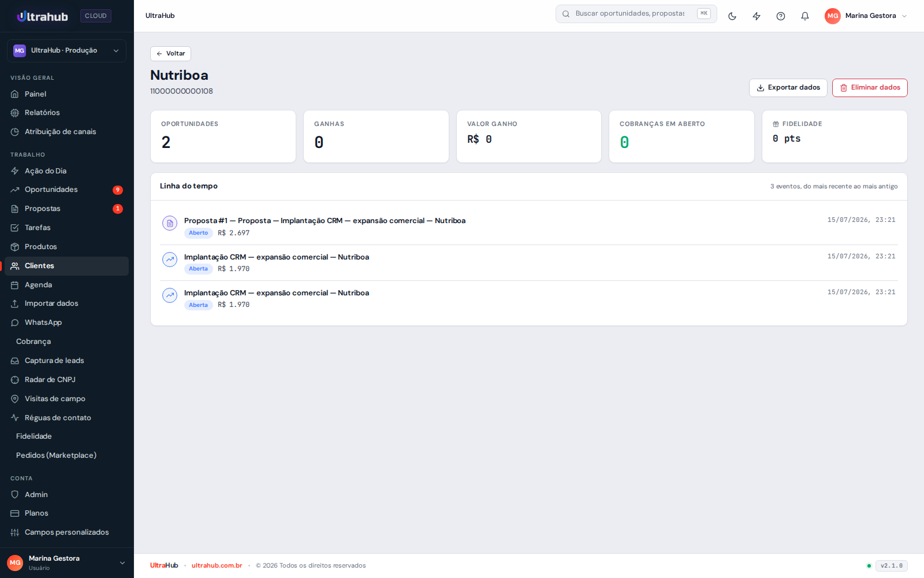Click the v2.1.0 version badge

892,566
